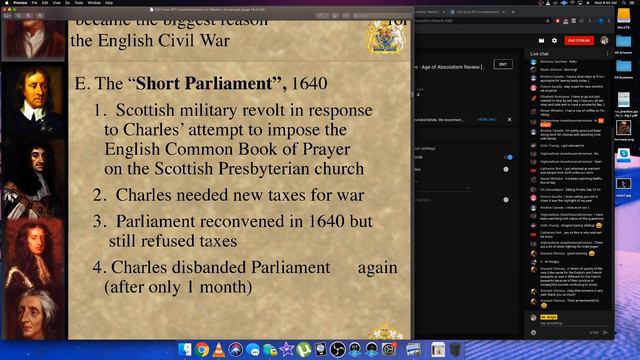Launch uTorrent from the Dock
Viewport: 640px width, 360px height.
303,350
